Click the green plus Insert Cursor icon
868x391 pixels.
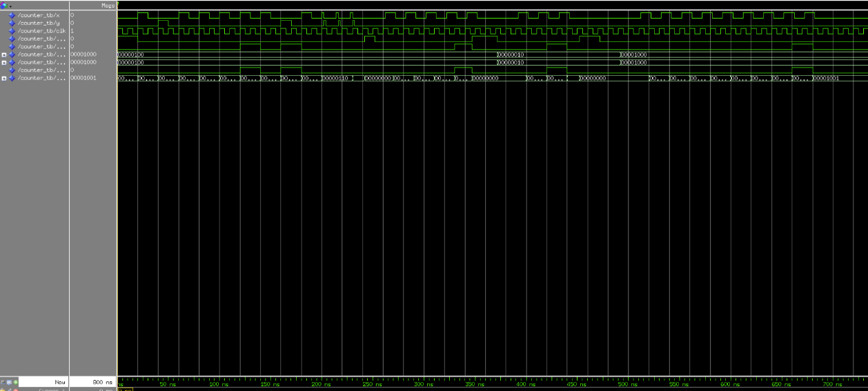pyautogui.click(x=16, y=382)
